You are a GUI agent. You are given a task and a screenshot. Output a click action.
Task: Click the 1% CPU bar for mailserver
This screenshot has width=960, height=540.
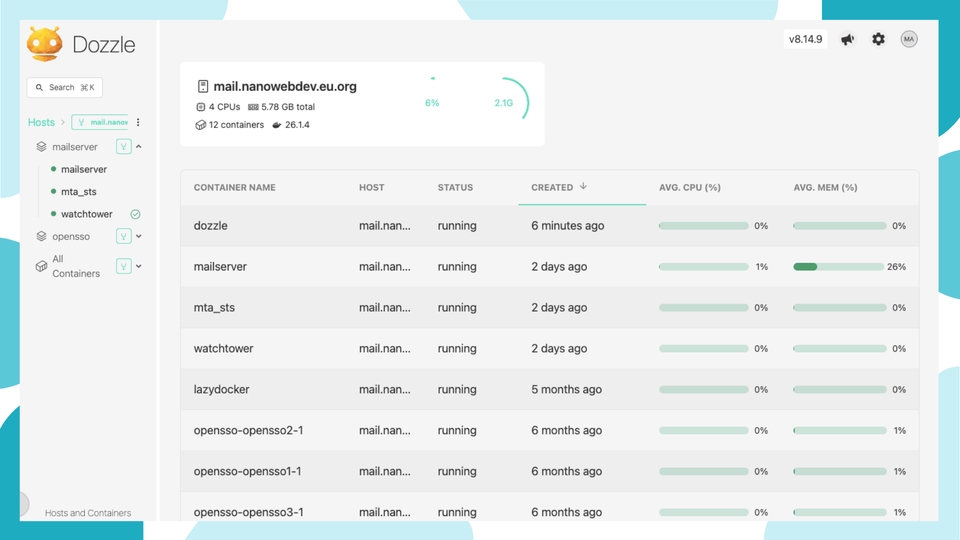coord(703,266)
